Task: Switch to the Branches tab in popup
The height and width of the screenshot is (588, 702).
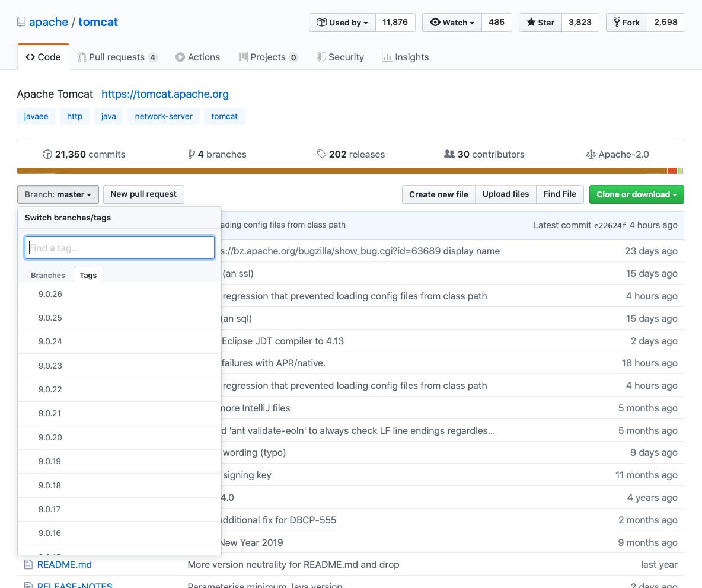Action: [48, 275]
